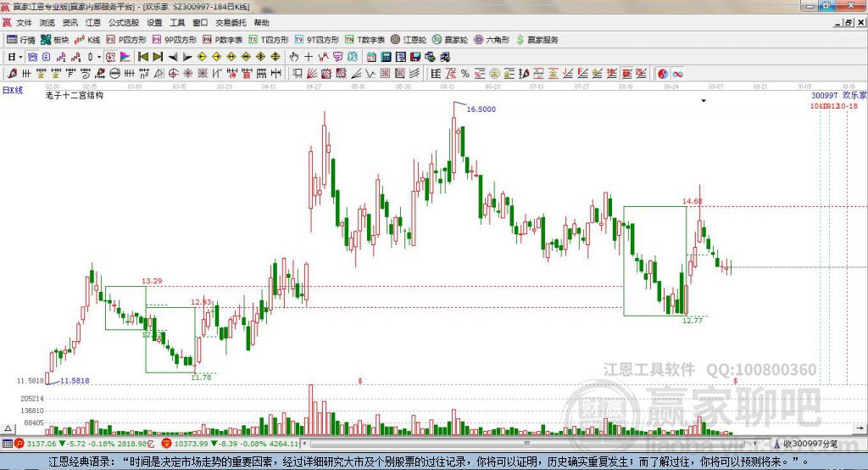Select the circled-cross target tool
The image size is (868, 470).
click(x=173, y=74)
